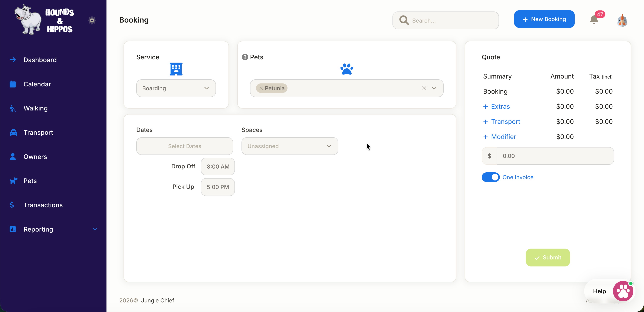Remove Petunia tag with its x icon

tap(261, 88)
